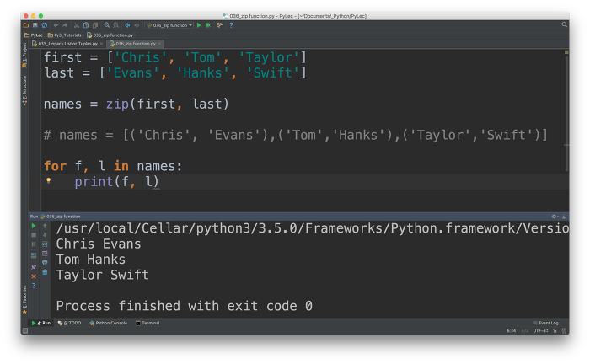Click the Paste icon in toolbar
The width and height of the screenshot is (590, 364).
pyautogui.click(x=95, y=25)
